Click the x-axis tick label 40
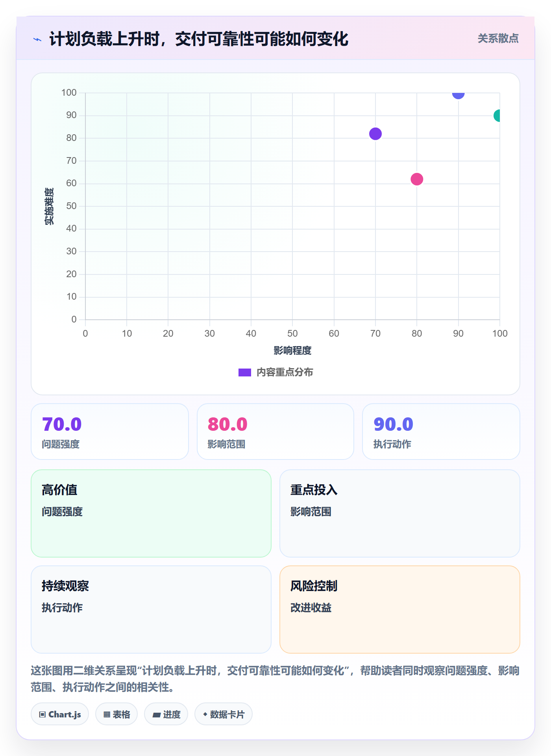This screenshot has width=551, height=756. click(x=251, y=334)
